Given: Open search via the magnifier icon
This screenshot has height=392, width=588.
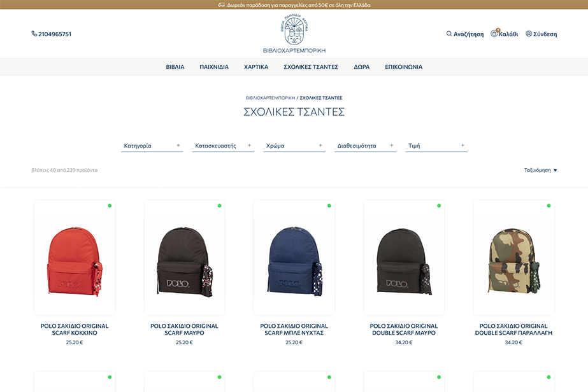Looking at the screenshot, I should point(449,34).
